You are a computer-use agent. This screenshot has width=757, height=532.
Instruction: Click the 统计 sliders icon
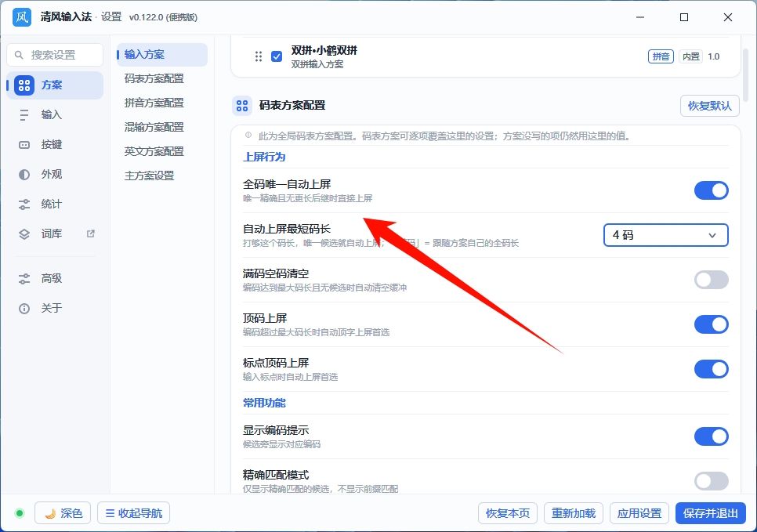click(24, 204)
